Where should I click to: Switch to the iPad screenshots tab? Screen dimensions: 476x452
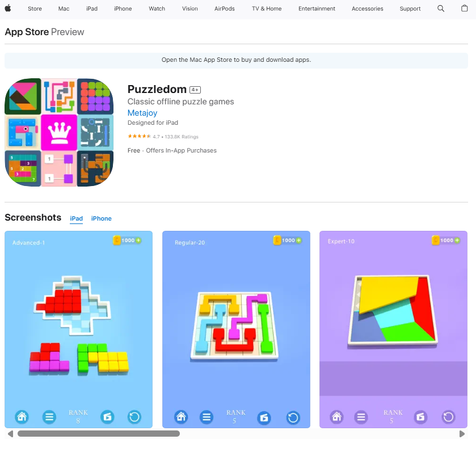pos(76,218)
